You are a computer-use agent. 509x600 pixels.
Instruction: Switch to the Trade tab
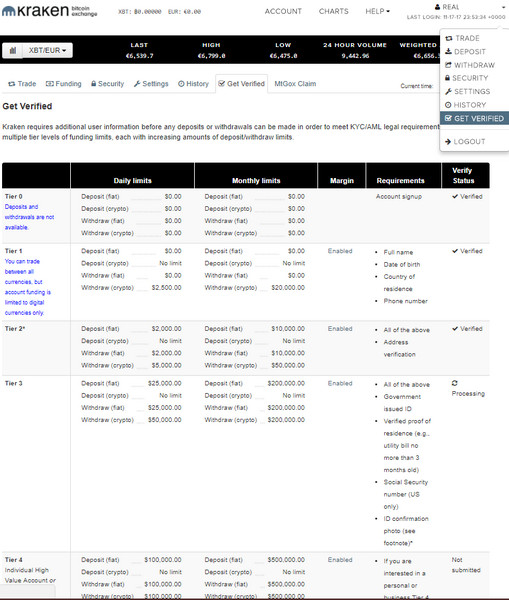click(x=22, y=84)
